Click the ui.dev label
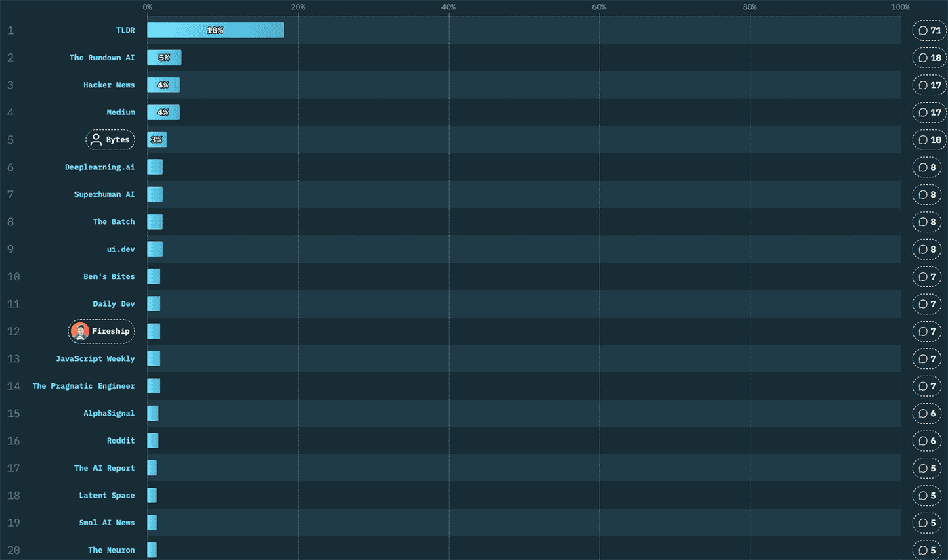 pos(121,249)
